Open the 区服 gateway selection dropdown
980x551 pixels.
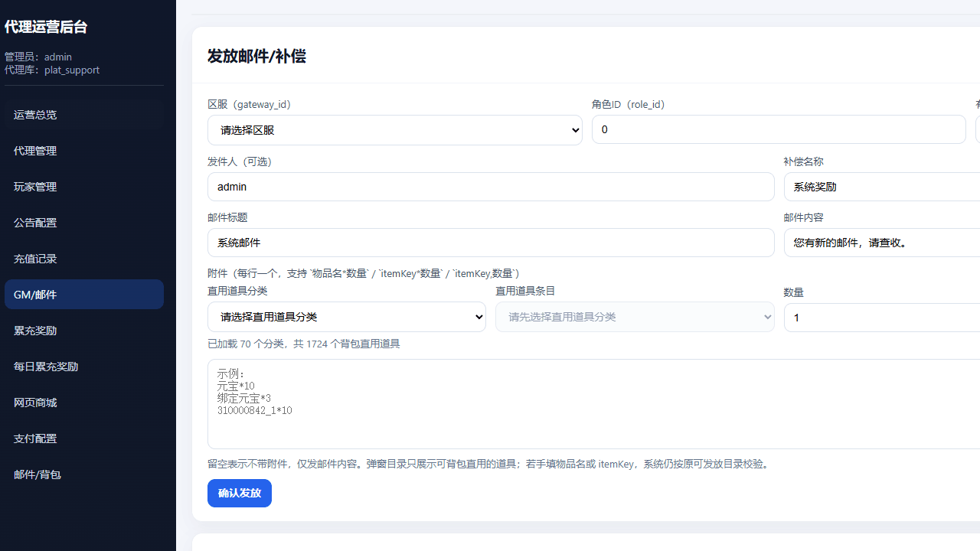pyautogui.click(x=394, y=129)
